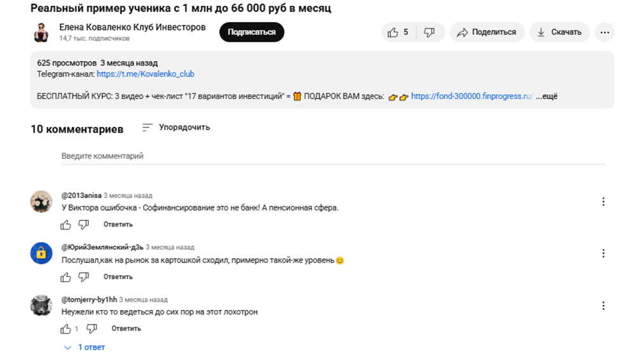Open the Telegram link t.me/Kovalenko_club
Screen dimensions: 619x364
pos(146,74)
